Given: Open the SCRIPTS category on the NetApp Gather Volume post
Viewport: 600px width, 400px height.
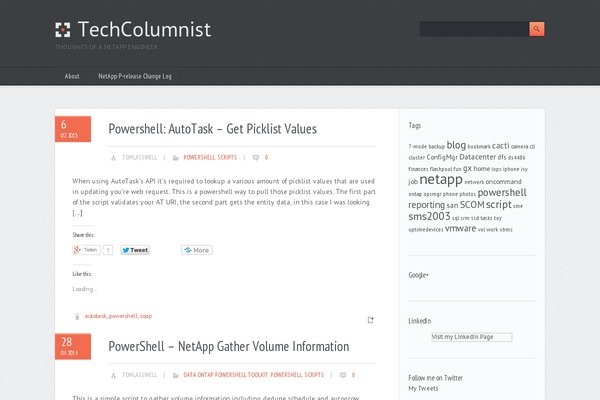Looking at the screenshot, I should click(x=314, y=375).
